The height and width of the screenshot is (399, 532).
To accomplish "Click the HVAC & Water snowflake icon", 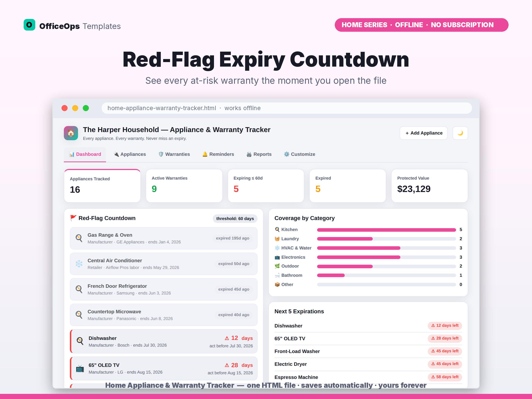I will point(277,248).
